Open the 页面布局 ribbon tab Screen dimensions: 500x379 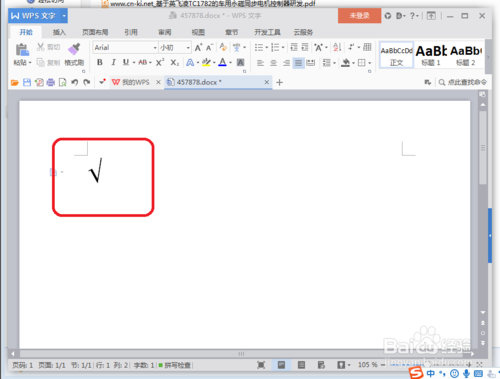point(95,32)
